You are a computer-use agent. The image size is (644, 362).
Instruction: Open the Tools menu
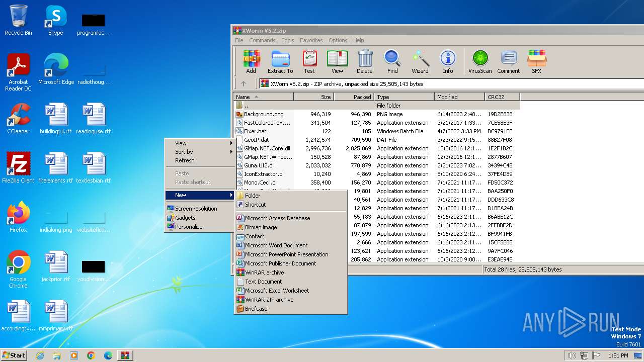point(288,40)
